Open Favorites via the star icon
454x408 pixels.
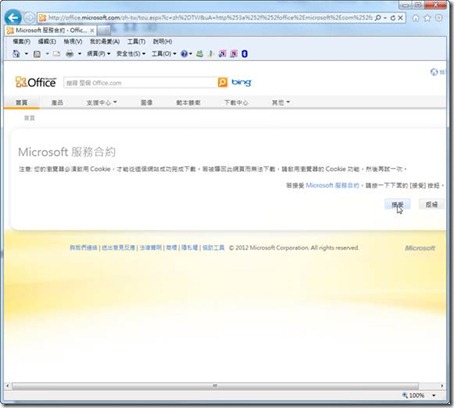[427, 18]
